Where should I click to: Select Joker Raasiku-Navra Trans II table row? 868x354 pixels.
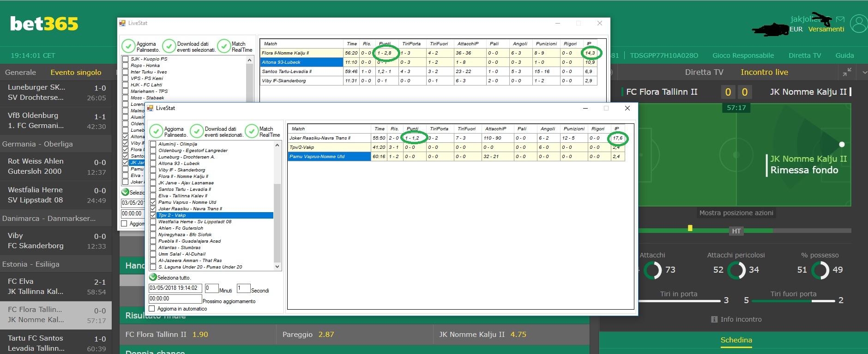456,138
